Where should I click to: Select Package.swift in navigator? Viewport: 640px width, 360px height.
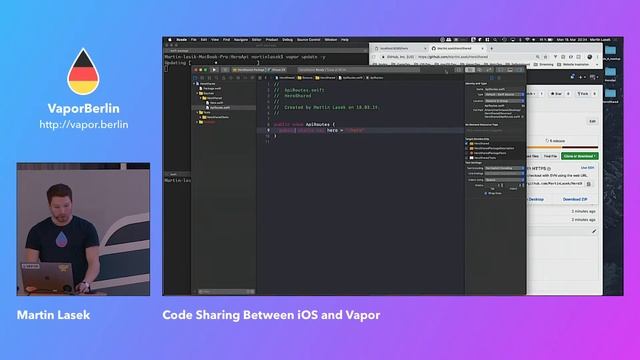(x=212, y=89)
